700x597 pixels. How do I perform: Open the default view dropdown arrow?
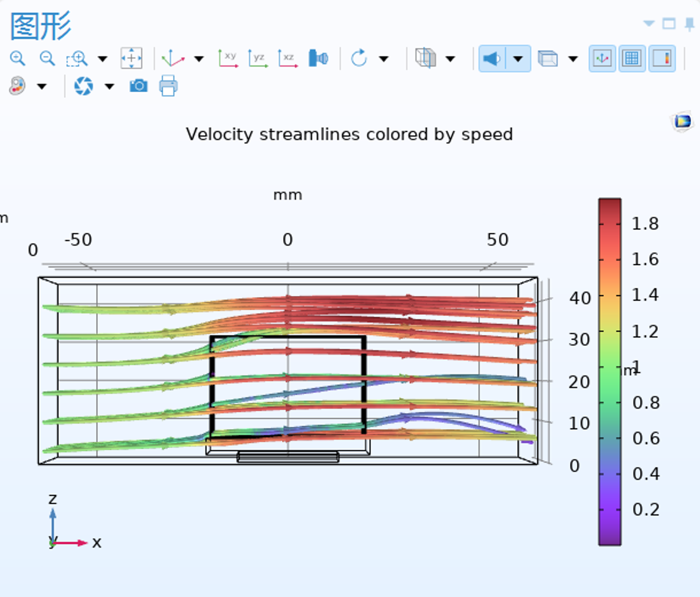pyautogui.click(x=199, y=59)
